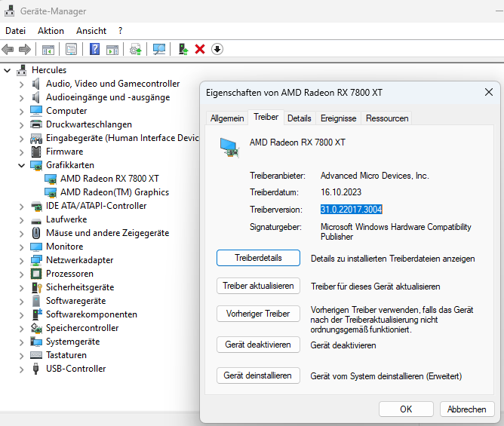
Task: Click the Laufwerke drive icon
Action: pos(36,221)
